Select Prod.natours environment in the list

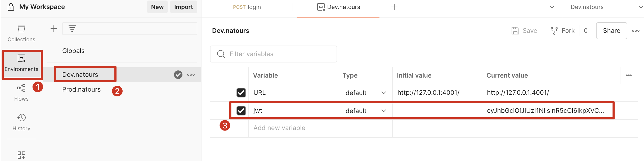pyautogui.click(x=81, y=90)
